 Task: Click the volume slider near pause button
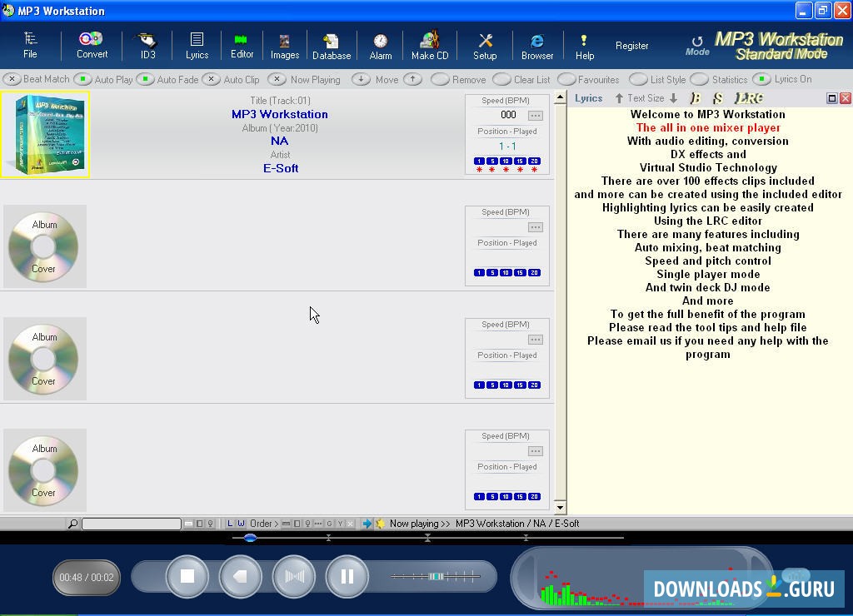click(435, 576)
